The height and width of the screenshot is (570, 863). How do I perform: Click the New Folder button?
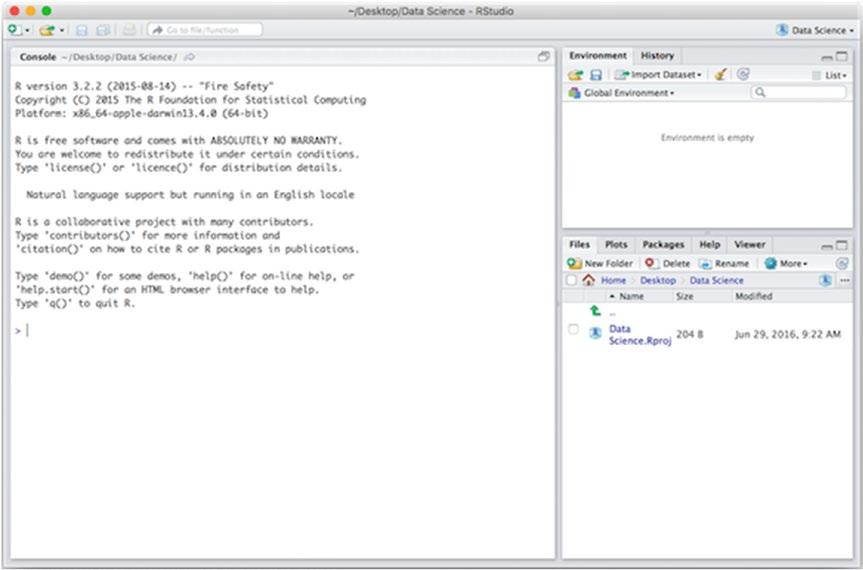click(600, 264)
